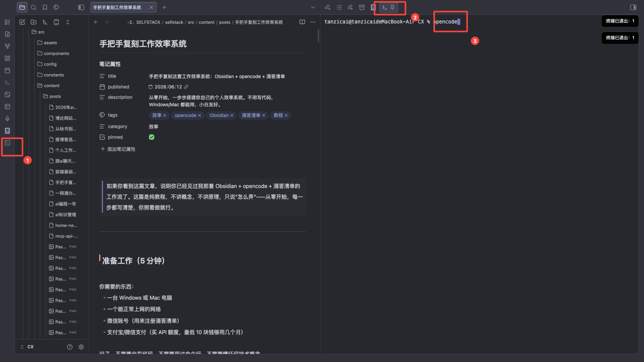Open the tags tab in left sidebar

(56, 7)
